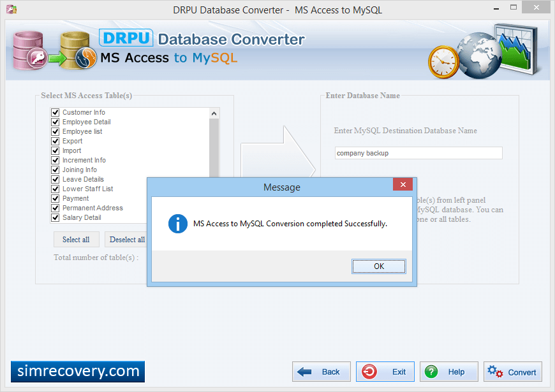Close the Message dialog with red X
555x392 pixels.
coord(403,184)
